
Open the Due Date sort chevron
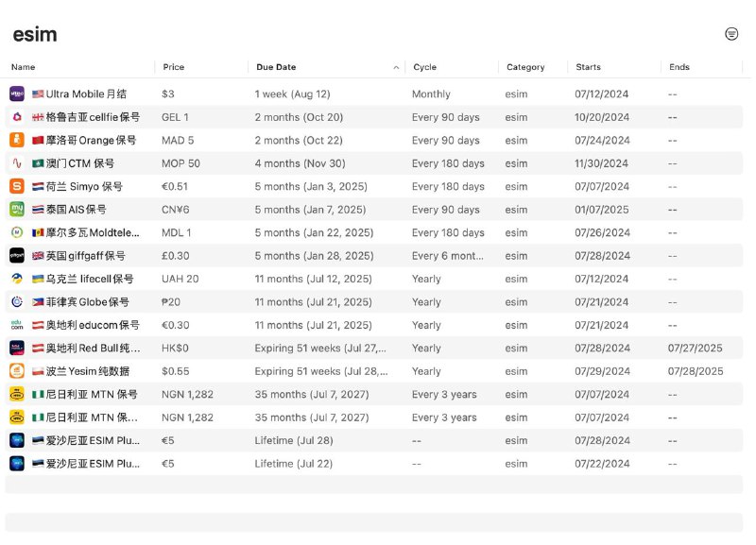[397, 67]
